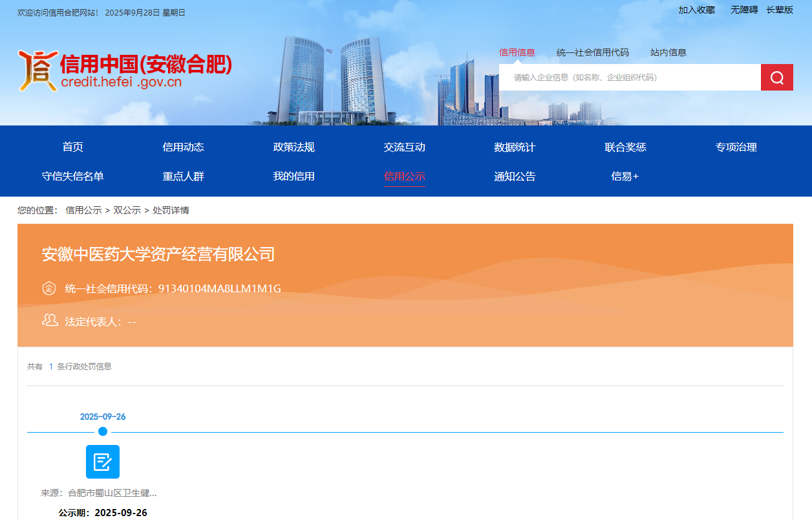Click the magnifier search icon
Screen dimensions: 812x520
point(776,77)
